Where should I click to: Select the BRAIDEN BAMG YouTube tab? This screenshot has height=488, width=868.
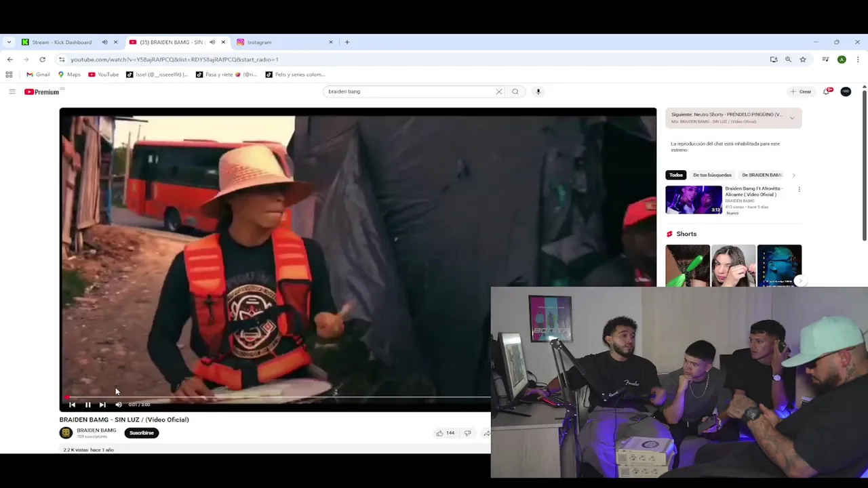point(172,42)
